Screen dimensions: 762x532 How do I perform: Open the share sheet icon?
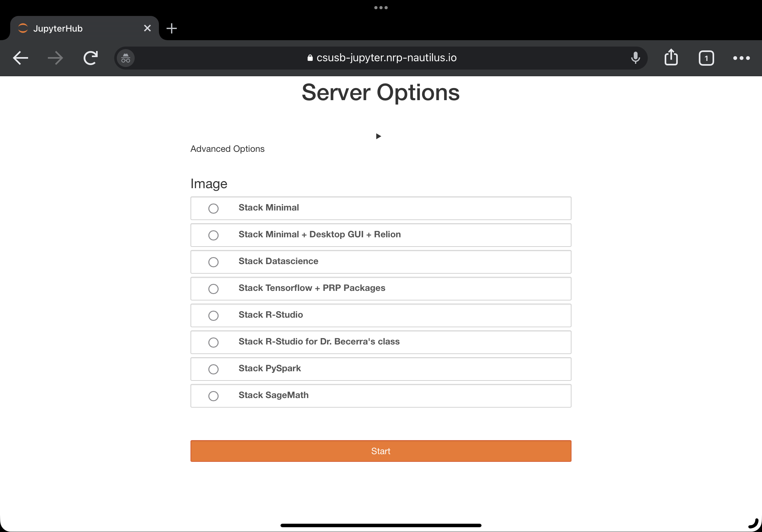click(x=671, y=57)
